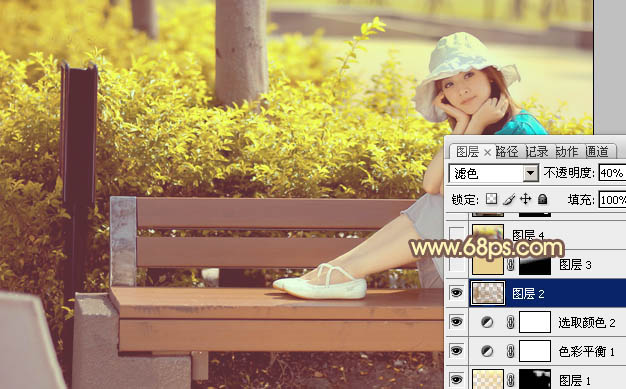Hide the 图层 2 layer
626x389 pixels.
point(457,293)
